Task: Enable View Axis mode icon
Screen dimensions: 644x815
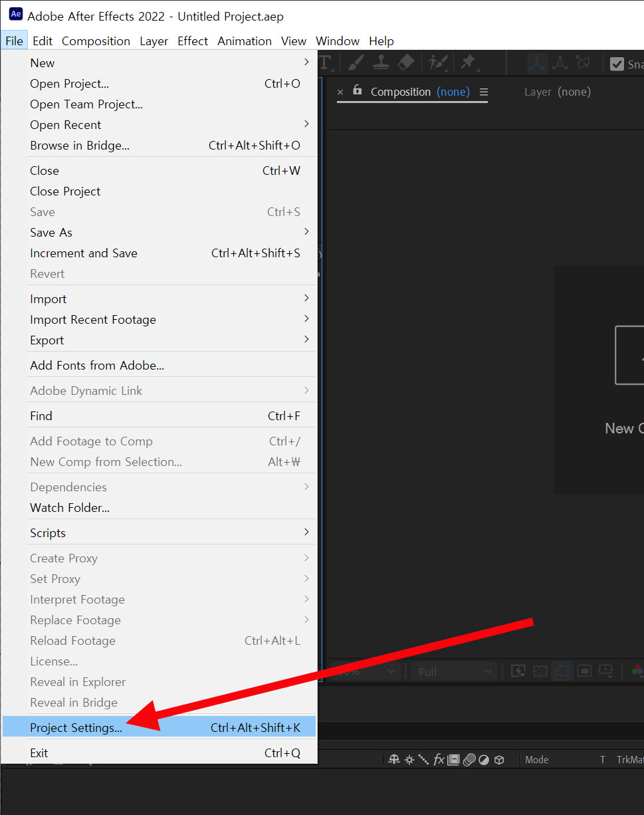Action: (x=583, y=63)
